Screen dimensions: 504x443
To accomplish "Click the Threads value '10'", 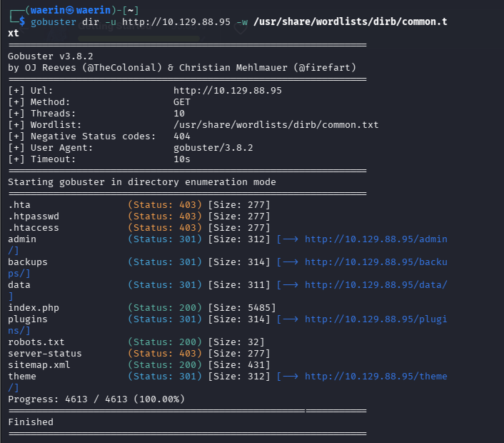I will click(179, 114).
